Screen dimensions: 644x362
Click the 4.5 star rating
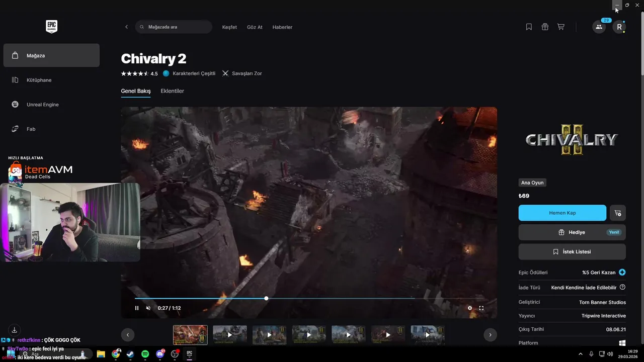pos(139,73)
